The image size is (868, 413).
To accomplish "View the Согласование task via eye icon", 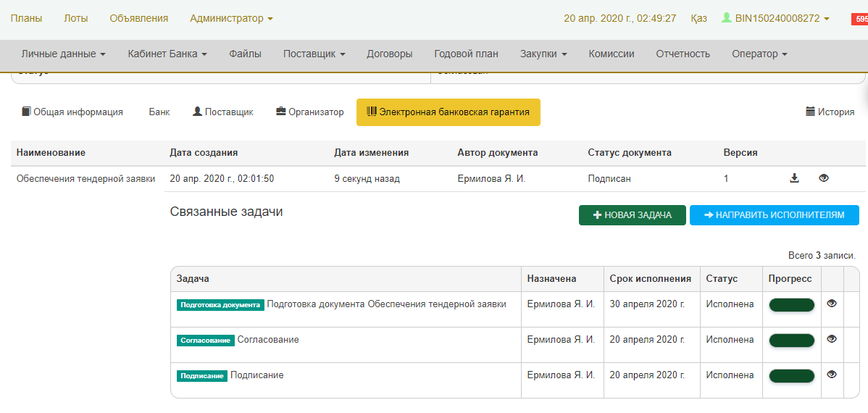I will 832,339.
